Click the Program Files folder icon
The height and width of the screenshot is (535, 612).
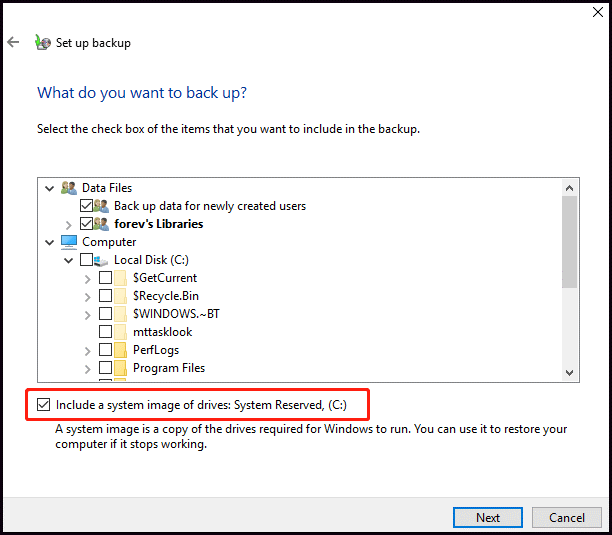(x=119, y=368)
